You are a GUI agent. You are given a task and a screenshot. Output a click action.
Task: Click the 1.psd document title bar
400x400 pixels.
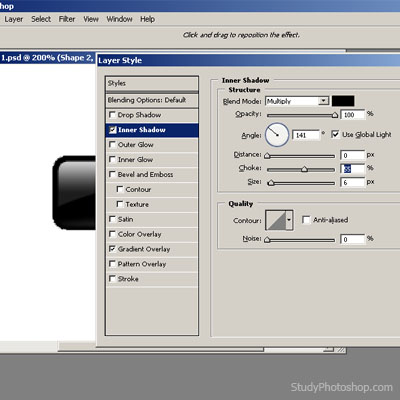[x=47, y=58]
